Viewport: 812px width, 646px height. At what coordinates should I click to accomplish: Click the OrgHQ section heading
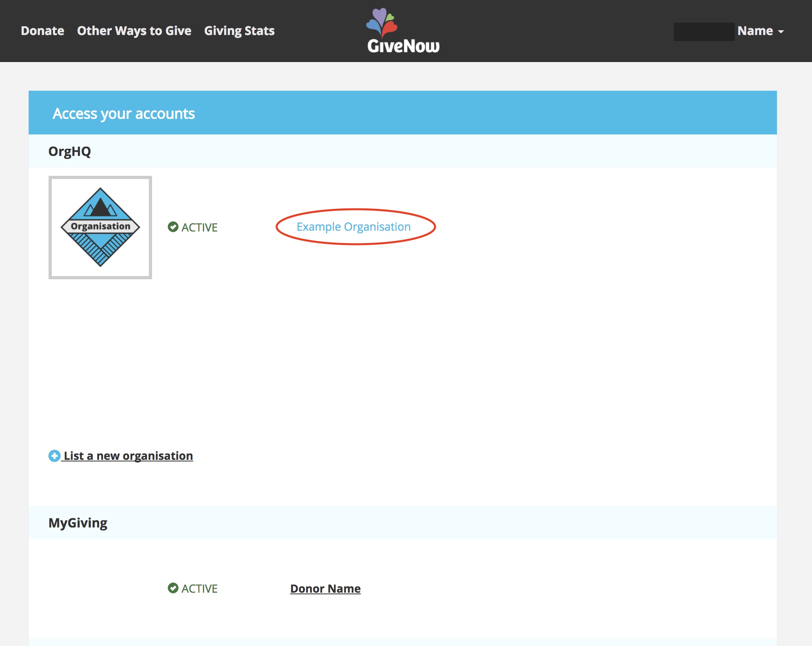pyautogui.click(x=70, y=152)
